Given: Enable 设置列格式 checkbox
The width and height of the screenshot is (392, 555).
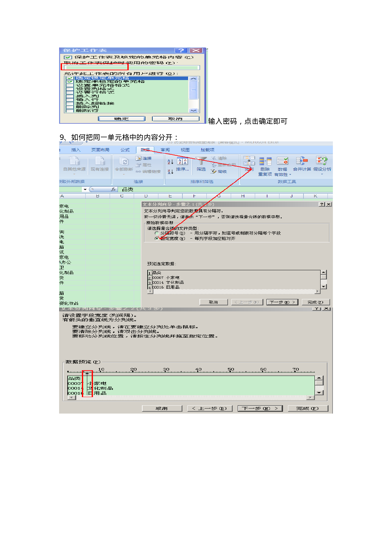Looking at the screenshot, I should (70, 89).
